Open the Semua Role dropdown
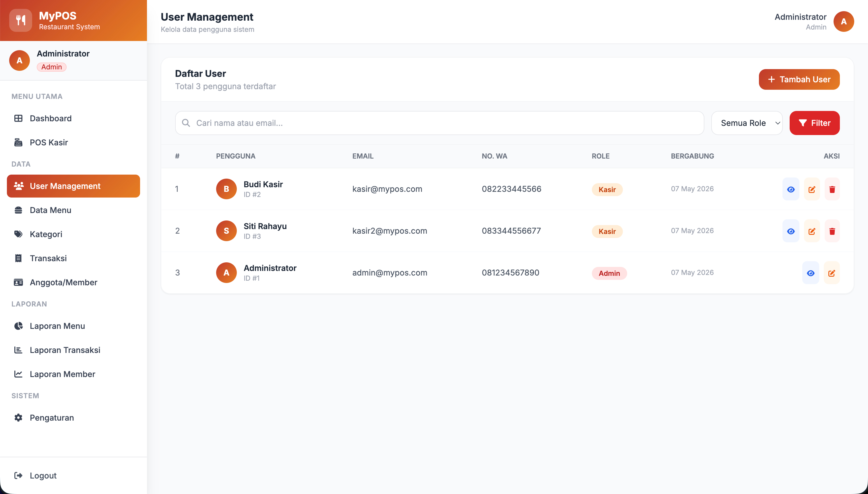Screen dimensions: 868x494 pos(747,123)
